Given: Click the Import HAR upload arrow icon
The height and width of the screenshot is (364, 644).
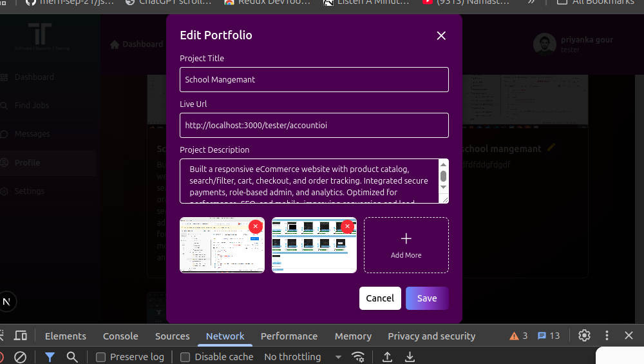Looking at the screenshot, I should (387, 357).
